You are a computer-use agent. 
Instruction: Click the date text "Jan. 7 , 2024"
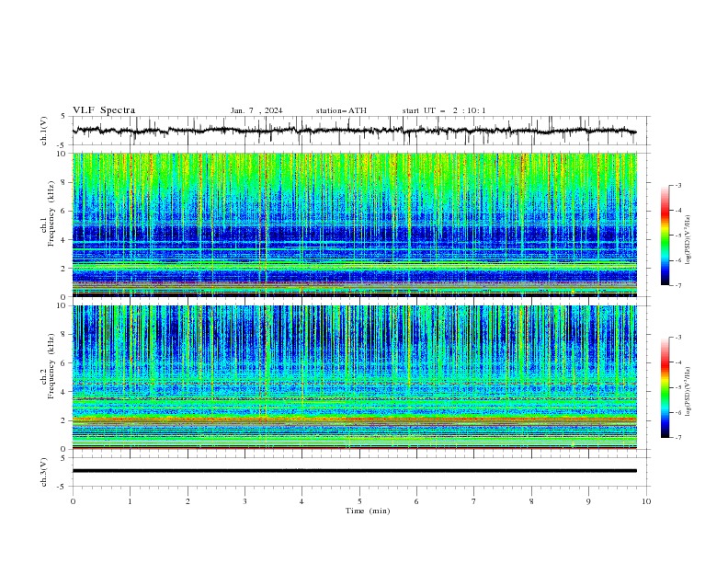tap(256, 110)
